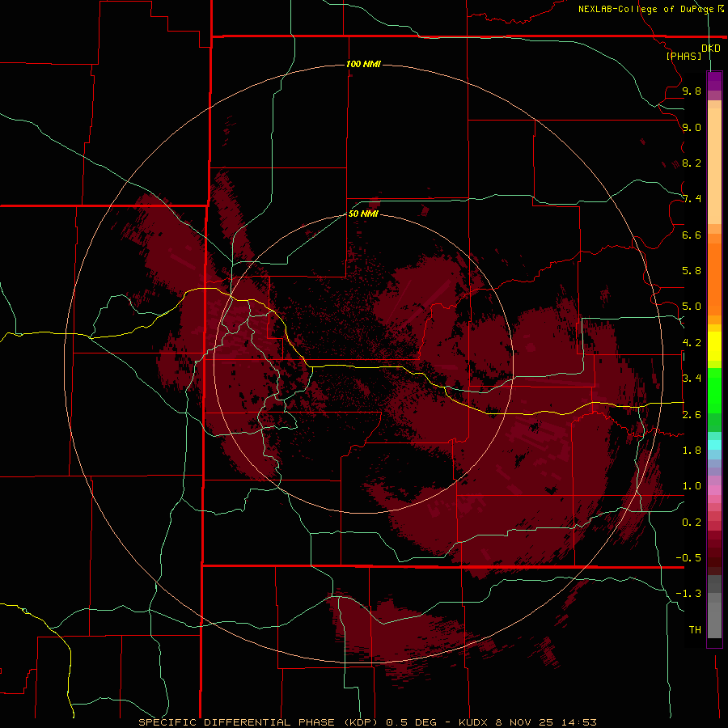Image resolution: width=728 pixels, height=728 pixels.
Task: Click the 4.2 value on color scale
Action: pyautogui.click(x=692, y=343)
